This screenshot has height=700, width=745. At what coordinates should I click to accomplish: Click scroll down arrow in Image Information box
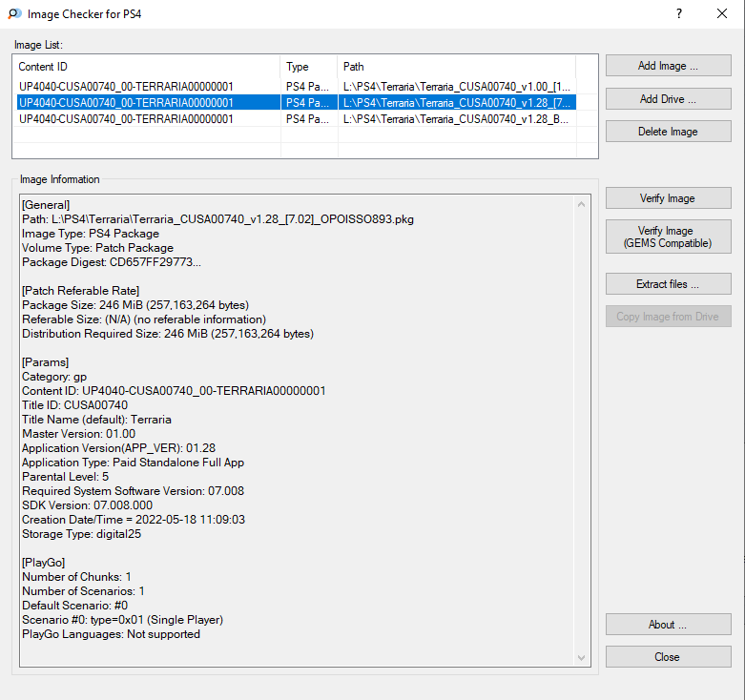(581, 657)
